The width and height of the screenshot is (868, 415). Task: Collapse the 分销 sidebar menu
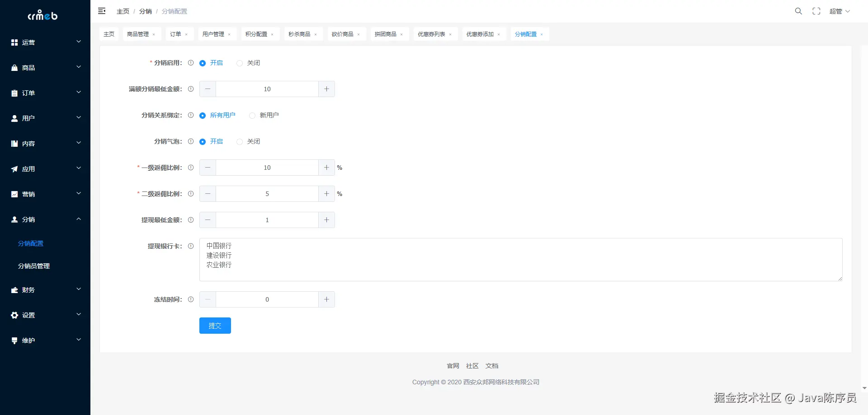[x=45, y=219]
